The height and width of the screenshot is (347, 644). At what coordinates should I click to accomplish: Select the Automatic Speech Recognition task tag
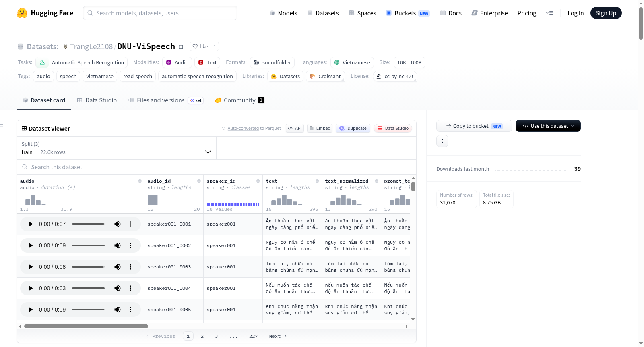[x=82, y=62]
